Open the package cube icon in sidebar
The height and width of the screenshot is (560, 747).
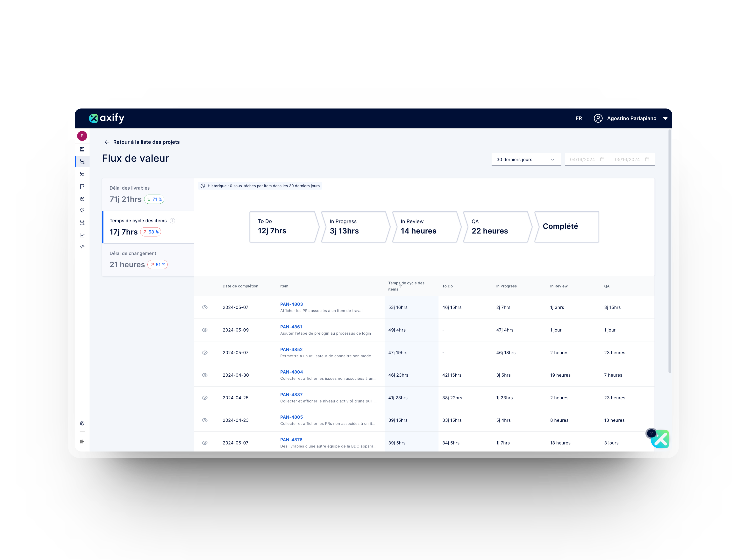tap(82, 199)
